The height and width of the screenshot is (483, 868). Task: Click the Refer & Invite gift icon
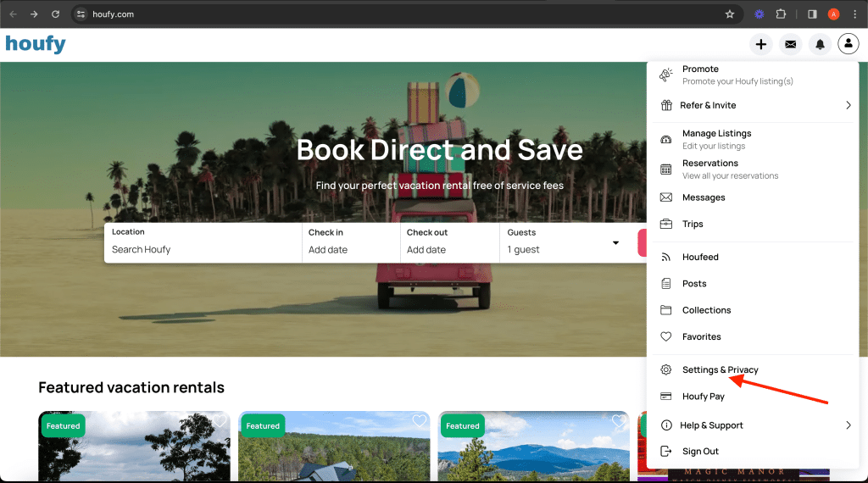pyautogui.click(x=666, y=105)
